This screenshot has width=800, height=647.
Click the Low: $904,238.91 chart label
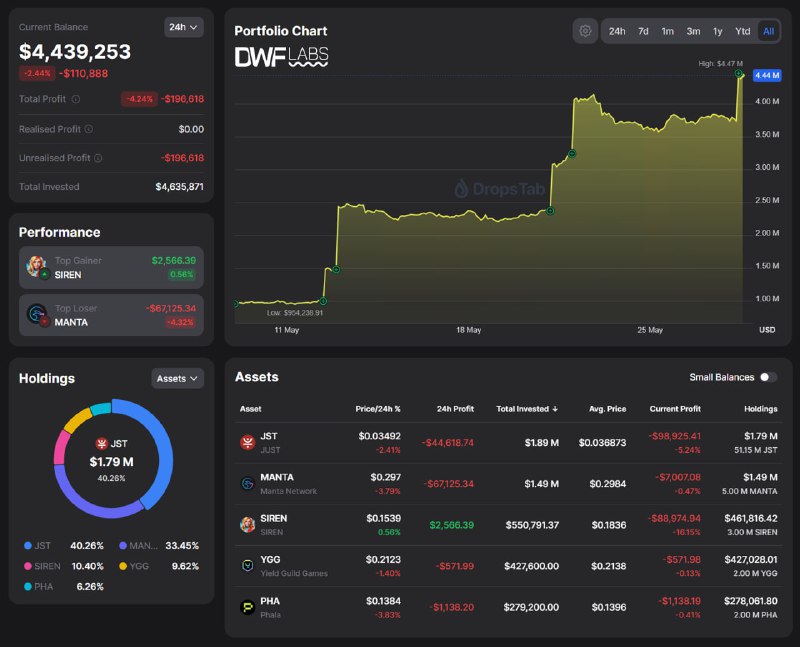pyautogui.click(x=295, y=313)
